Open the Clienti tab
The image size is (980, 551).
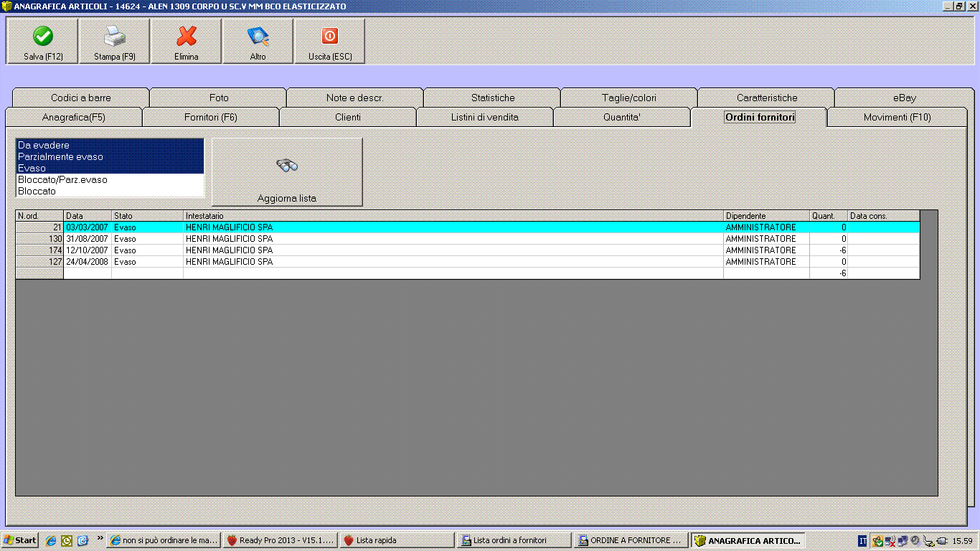point(348,117)
